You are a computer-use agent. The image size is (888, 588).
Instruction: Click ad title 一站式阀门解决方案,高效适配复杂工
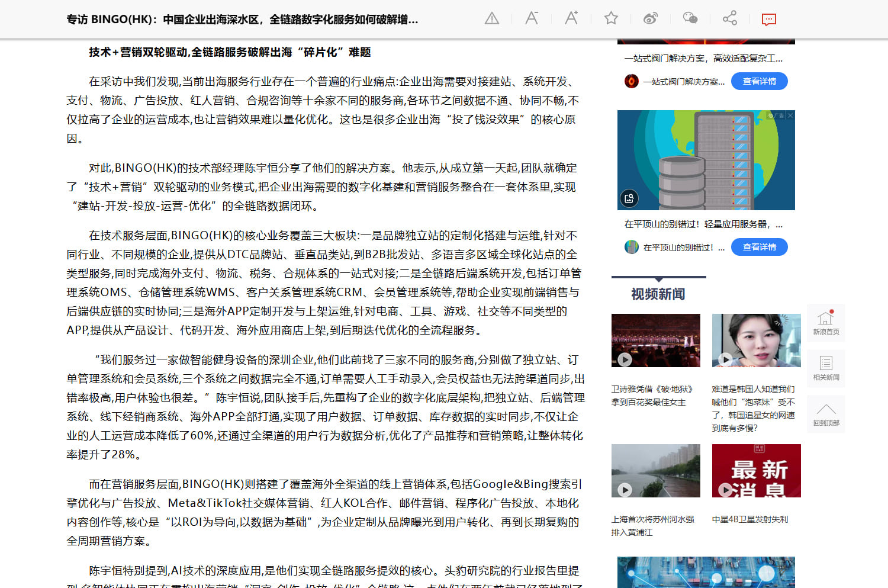[703, 58]
